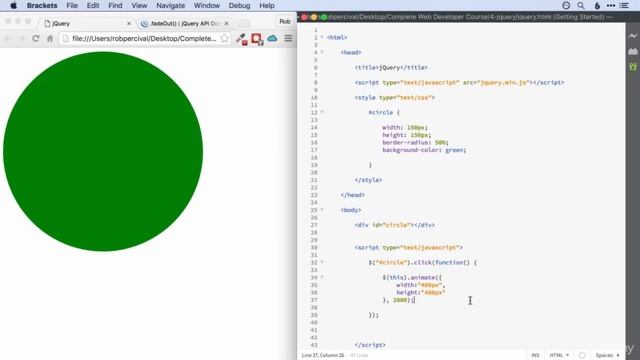Click the eyedropper extension icon in Chrome
The width and height of the screenshot is (640, 360).
click(x=242, y=39)
